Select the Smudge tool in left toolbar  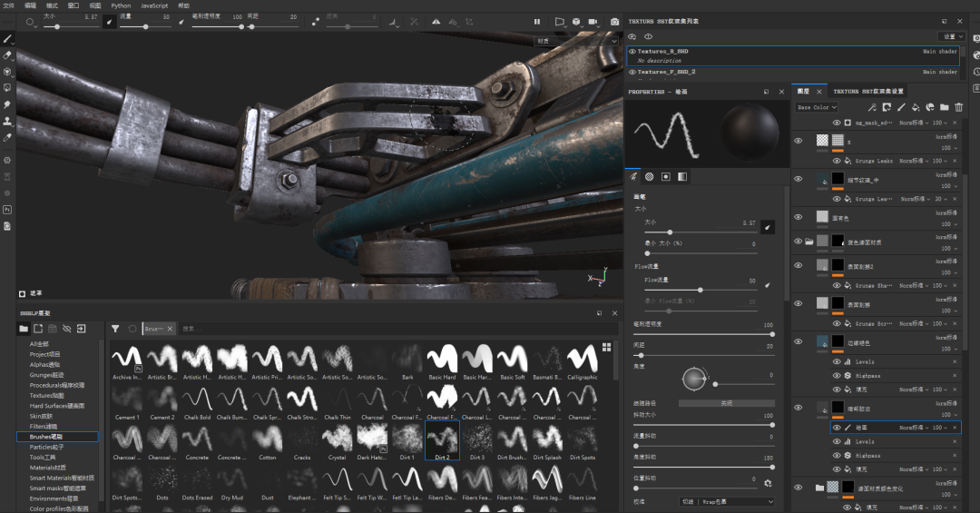[7, 104]
